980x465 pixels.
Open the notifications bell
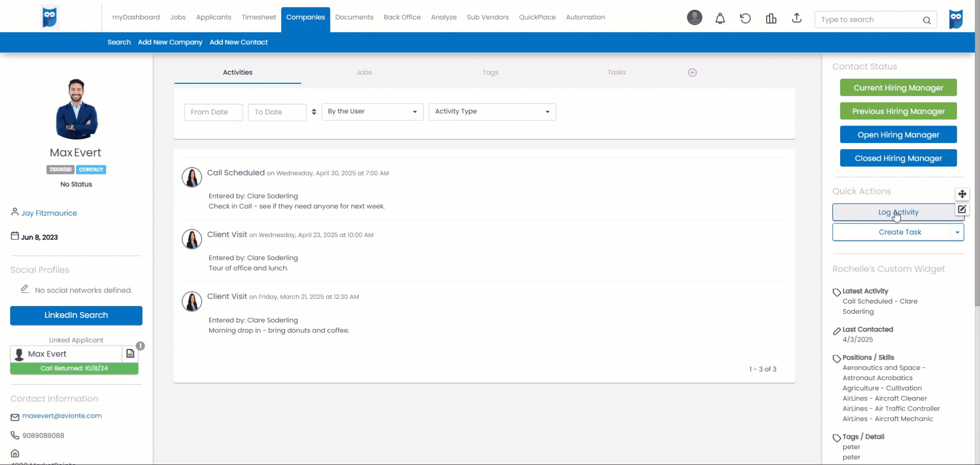[720, 19]
